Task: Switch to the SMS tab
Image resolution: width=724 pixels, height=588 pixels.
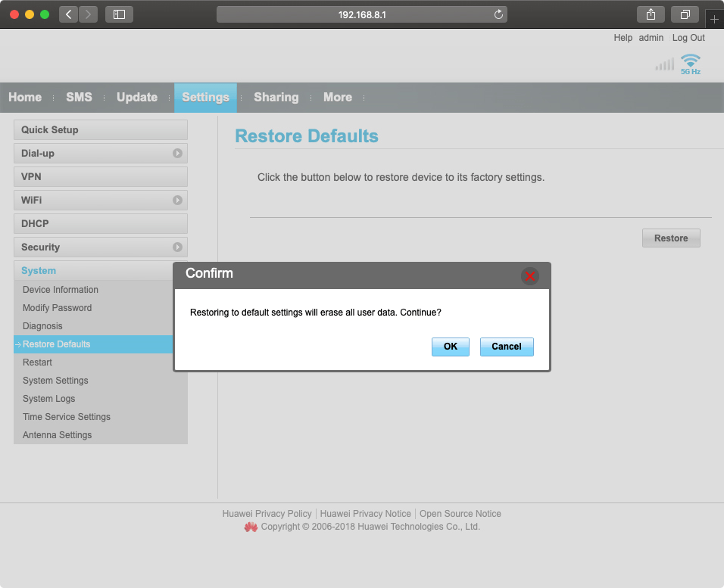Action: 79,97
